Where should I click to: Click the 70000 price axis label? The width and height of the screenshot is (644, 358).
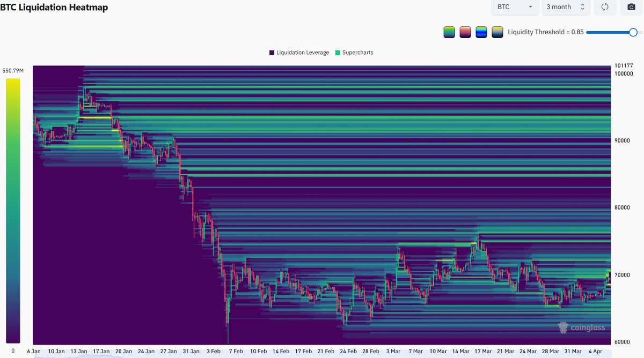click(623, 274)
